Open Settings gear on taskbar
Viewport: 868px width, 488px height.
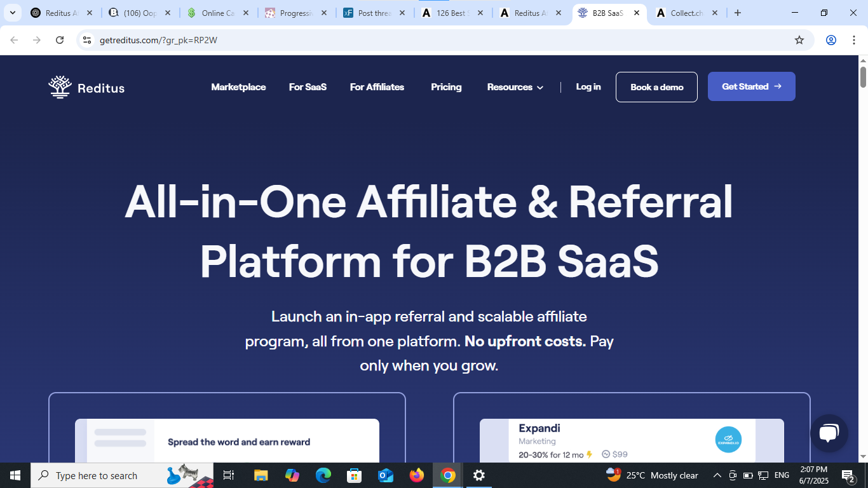coord(479,475)
